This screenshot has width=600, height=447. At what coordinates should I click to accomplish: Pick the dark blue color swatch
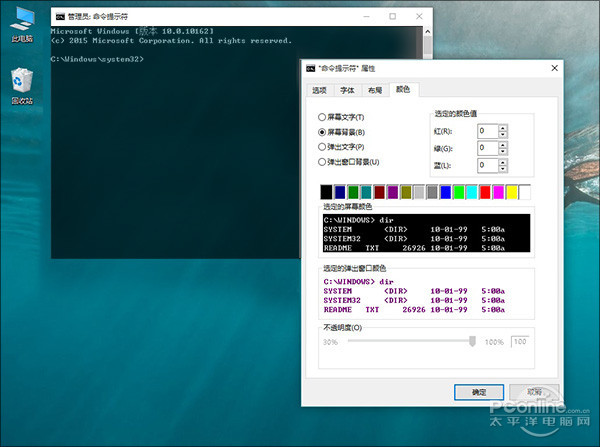(x=339, y=192)
